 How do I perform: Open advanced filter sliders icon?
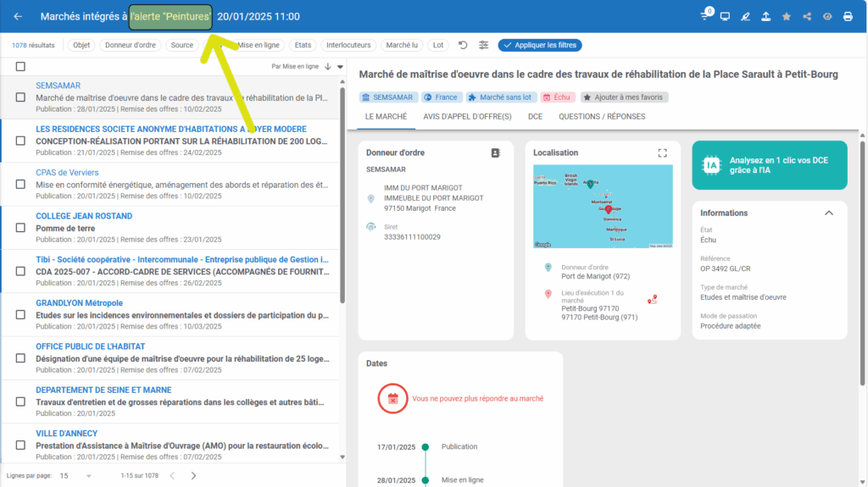(x=484, y=46)
